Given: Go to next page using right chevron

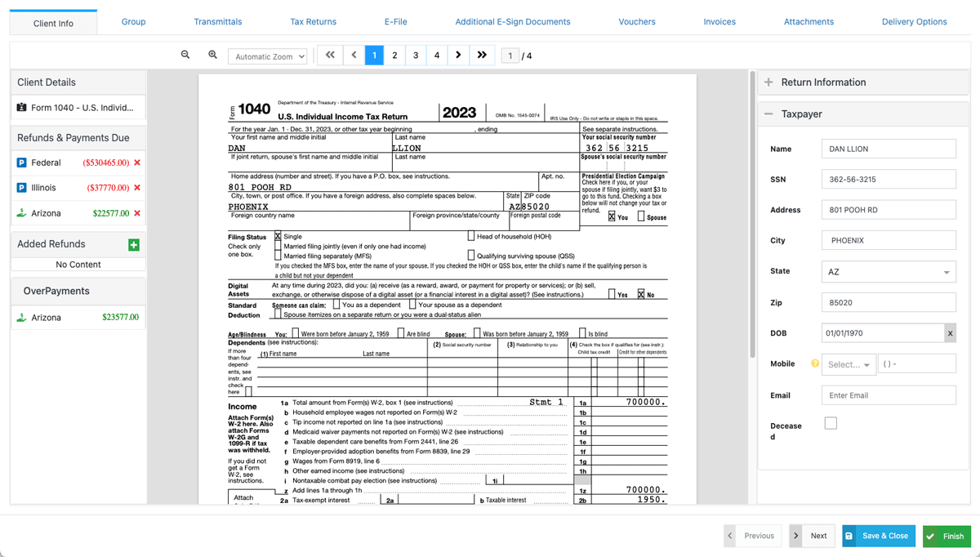Looking at the screenshot, I should coord(458,56).
